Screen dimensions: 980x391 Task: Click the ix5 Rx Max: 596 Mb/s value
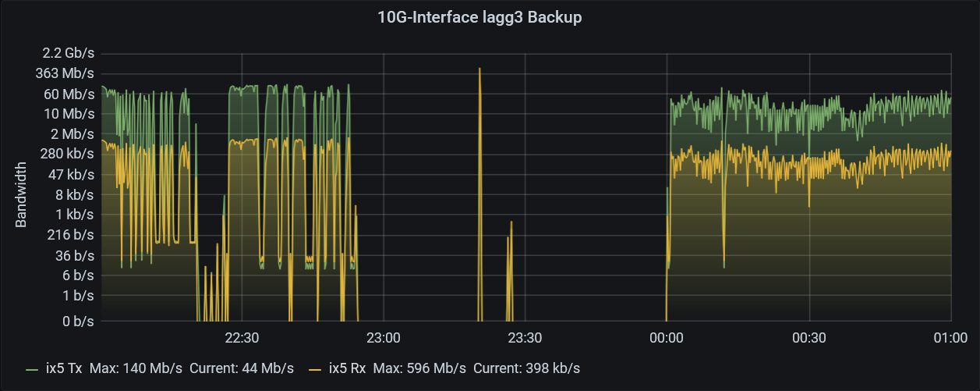419,368
